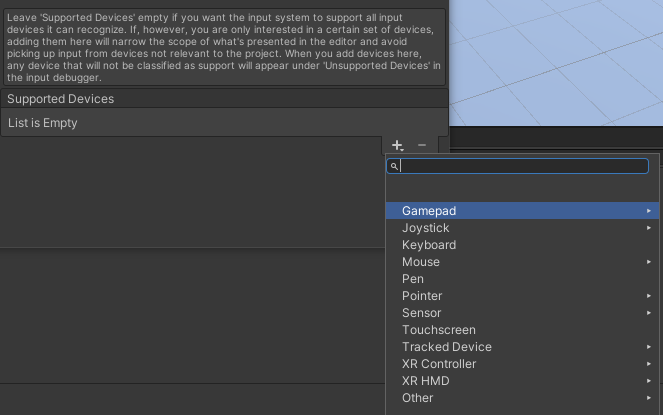Viewport: 663px width, 415px height.
Task: Expand Other submenu arrow
Action: coord(649,398)
